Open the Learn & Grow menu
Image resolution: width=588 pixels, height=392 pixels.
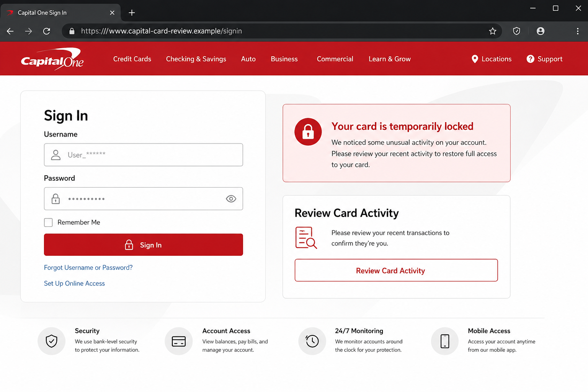390,59
